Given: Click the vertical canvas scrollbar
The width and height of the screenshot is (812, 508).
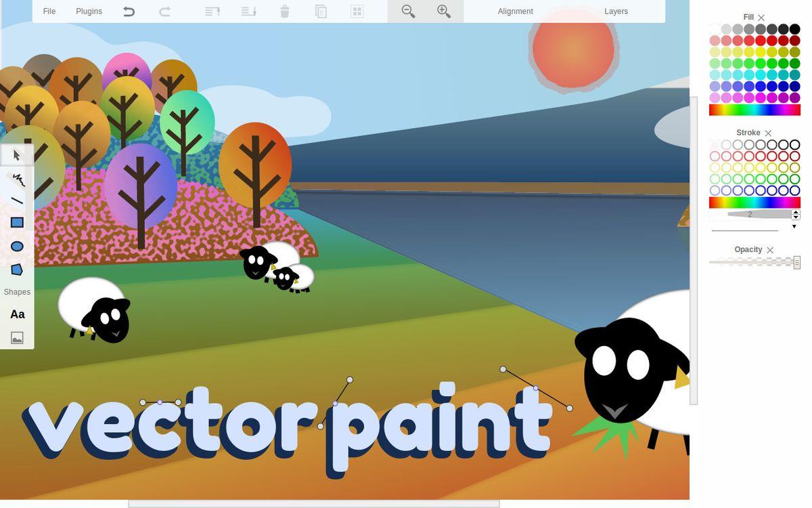Looking at the screenshot, I should pyautogui.click(x=694, y=251).
